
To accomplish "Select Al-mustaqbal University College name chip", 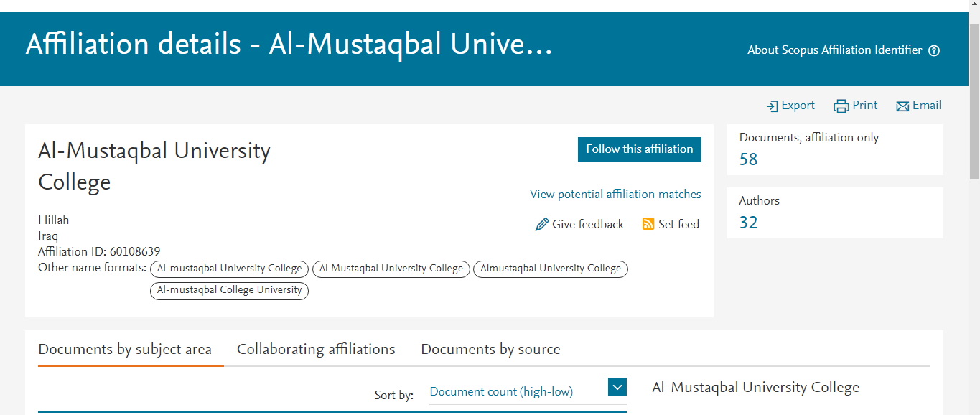I will [x=230, y=269].
